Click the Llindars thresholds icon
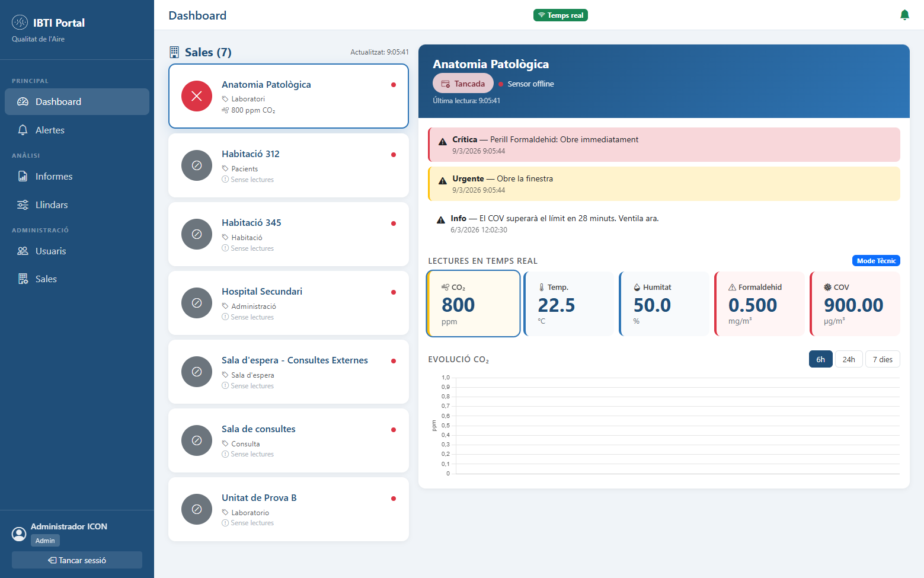This screenshot has height=578, width=924. coord(23,205)
